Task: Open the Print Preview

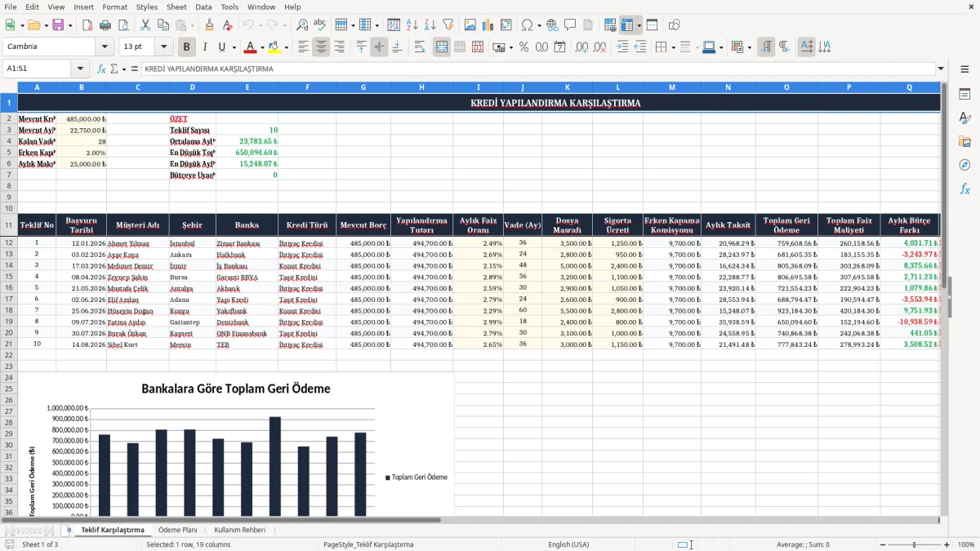Action: coord(122,25)
